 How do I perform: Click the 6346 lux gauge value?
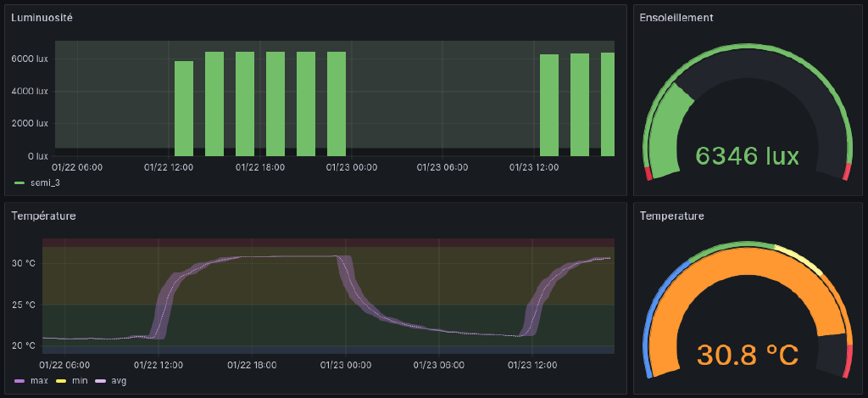pos(748,156)
